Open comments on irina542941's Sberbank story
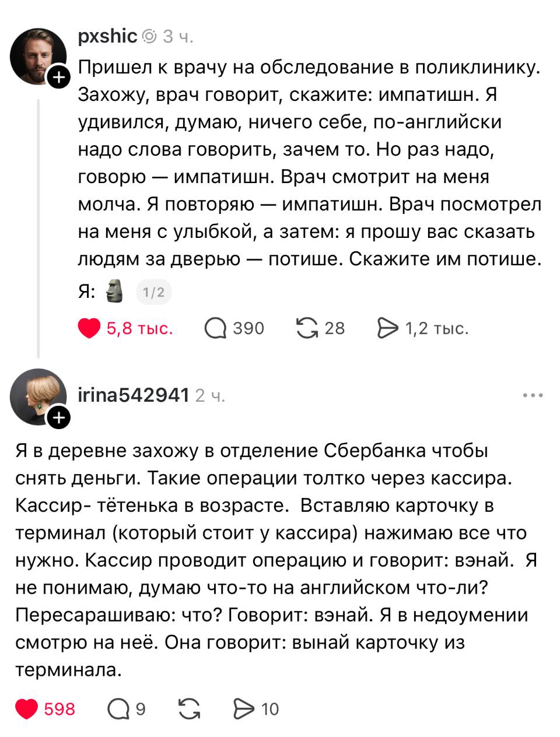This screenshot has height=737, width=560. point(118,710)
